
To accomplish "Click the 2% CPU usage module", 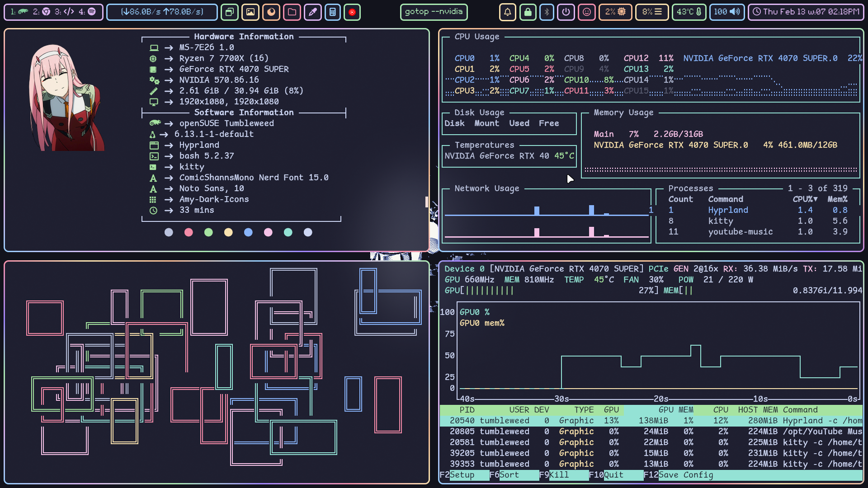I will coord(615,12).
